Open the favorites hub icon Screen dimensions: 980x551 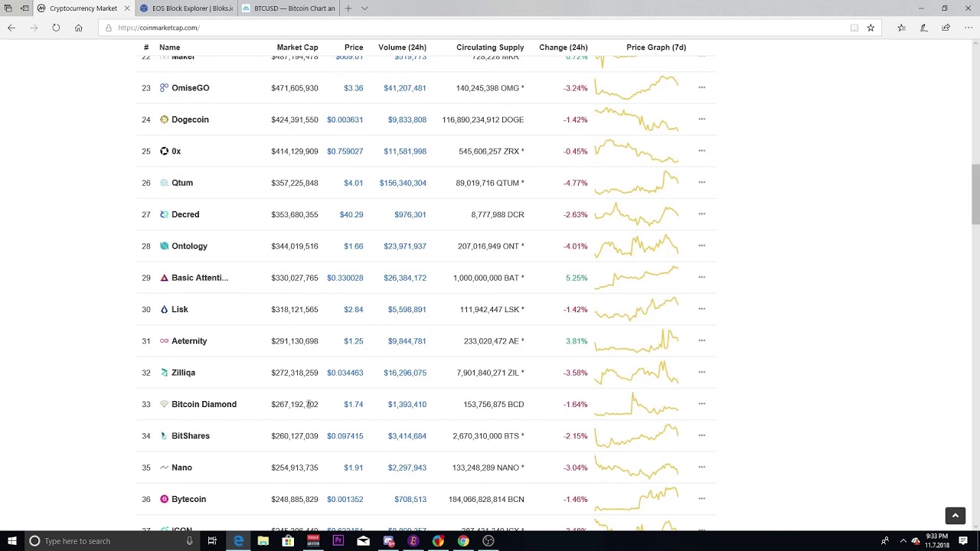tap(901, 28)
